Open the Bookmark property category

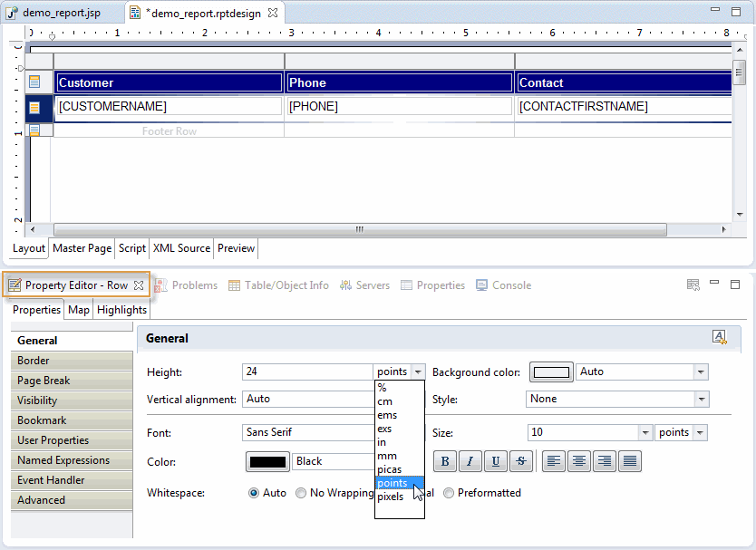(72, 420)
